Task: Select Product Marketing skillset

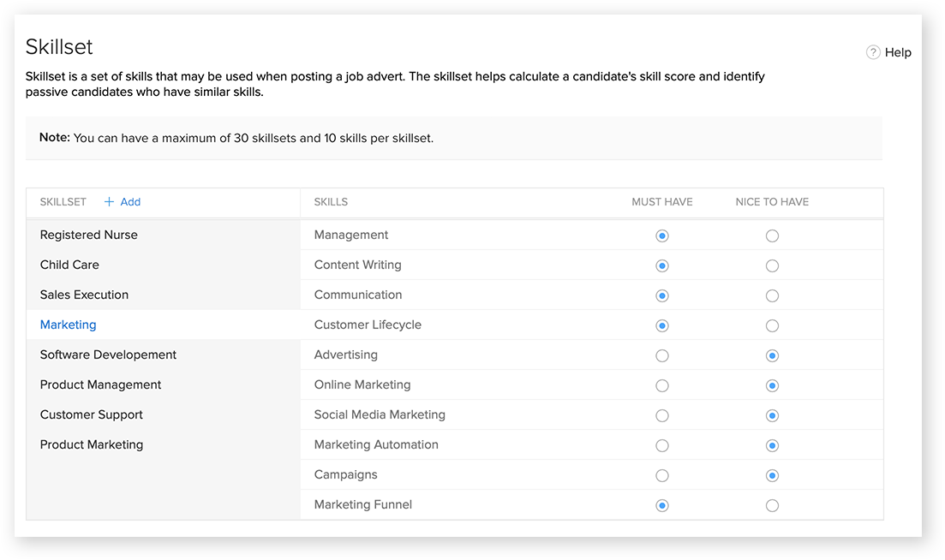Action: pos(91,444)
